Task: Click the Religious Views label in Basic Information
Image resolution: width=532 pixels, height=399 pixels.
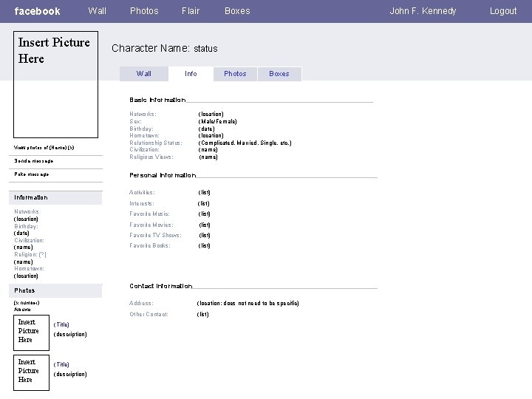Action: 151,157
